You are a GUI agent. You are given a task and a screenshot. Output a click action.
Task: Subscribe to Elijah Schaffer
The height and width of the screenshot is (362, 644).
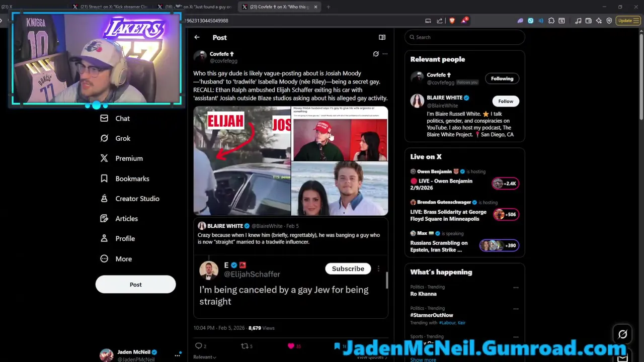coord(348,268)
